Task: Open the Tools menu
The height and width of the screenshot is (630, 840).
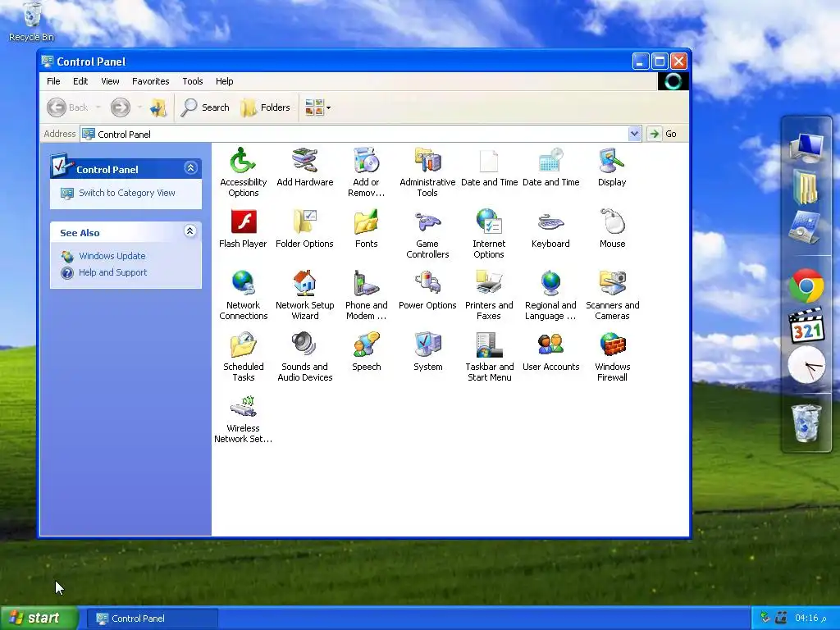Action: (192, 81)
